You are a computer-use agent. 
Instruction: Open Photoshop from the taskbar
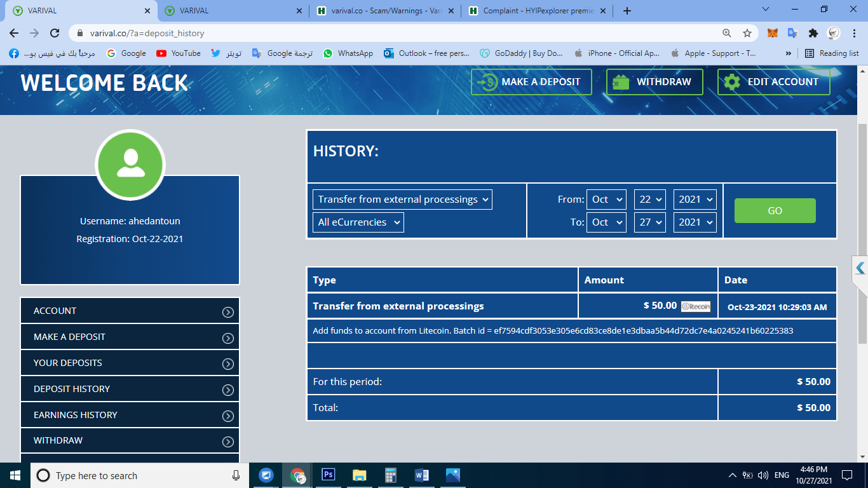point(329,475)
